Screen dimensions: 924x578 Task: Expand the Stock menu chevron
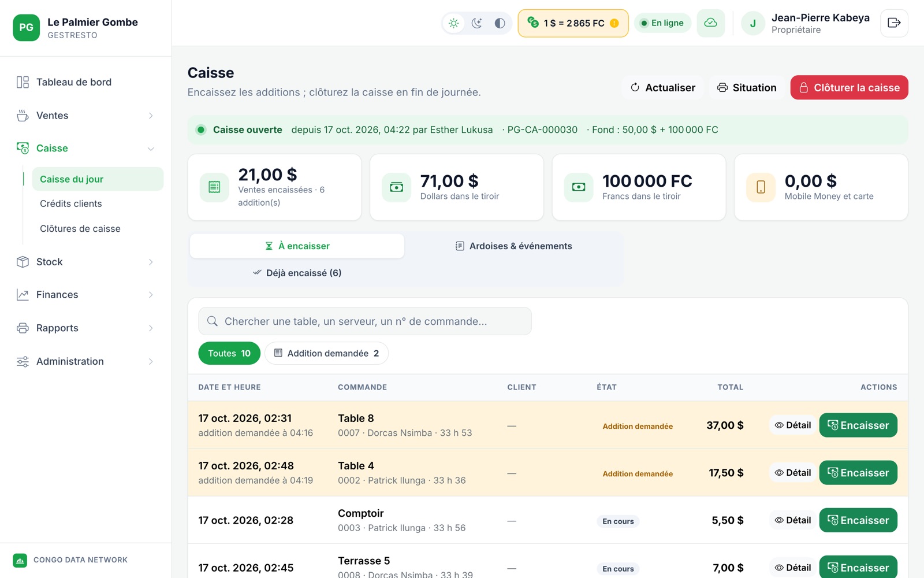[151, 262]
